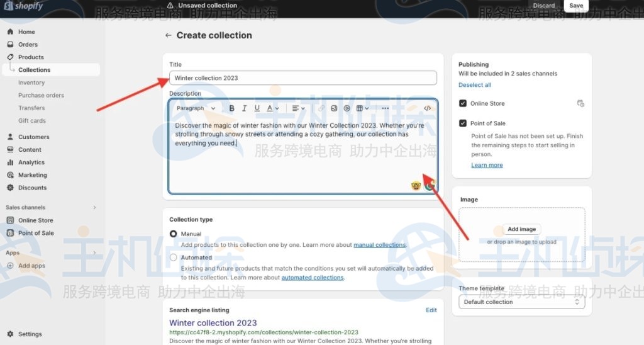The image size is (644, 345).
Task: Apply italic formatting in description toolbar
Action: point(244,108)
